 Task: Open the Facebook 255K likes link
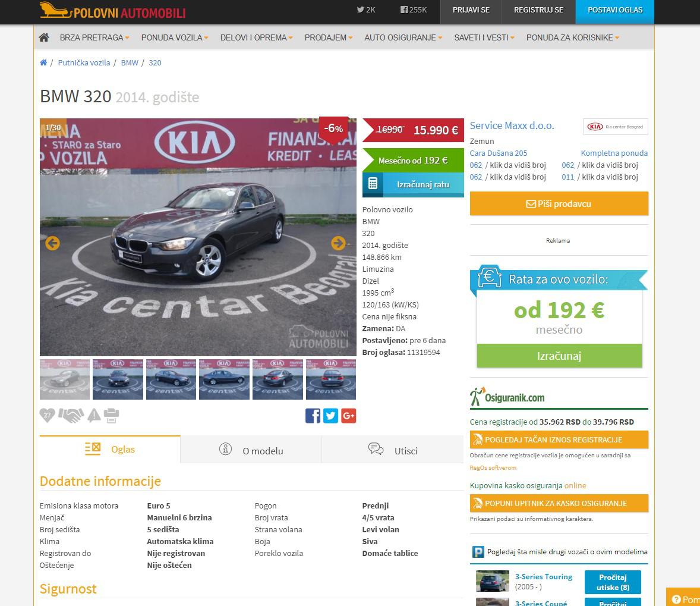coord(414,10)
